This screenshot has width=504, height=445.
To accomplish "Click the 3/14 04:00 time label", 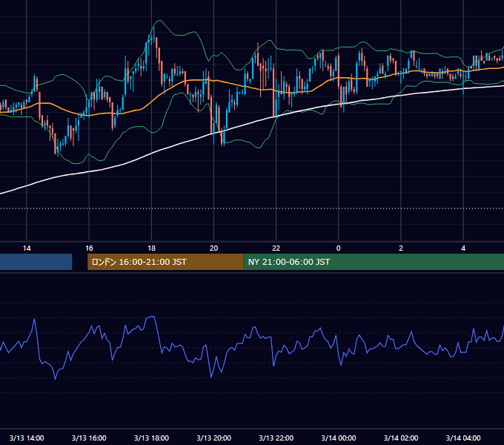I will pos(463,438).
